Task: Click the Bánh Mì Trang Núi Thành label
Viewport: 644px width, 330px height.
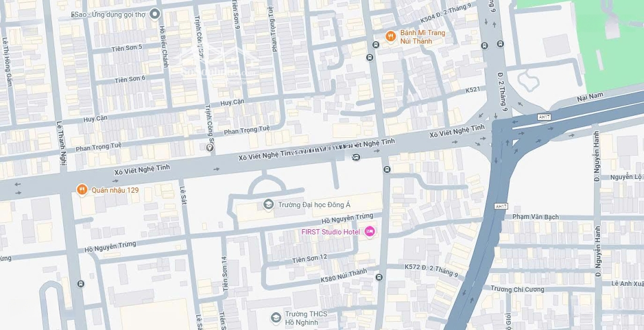Action: pos(423,37)
